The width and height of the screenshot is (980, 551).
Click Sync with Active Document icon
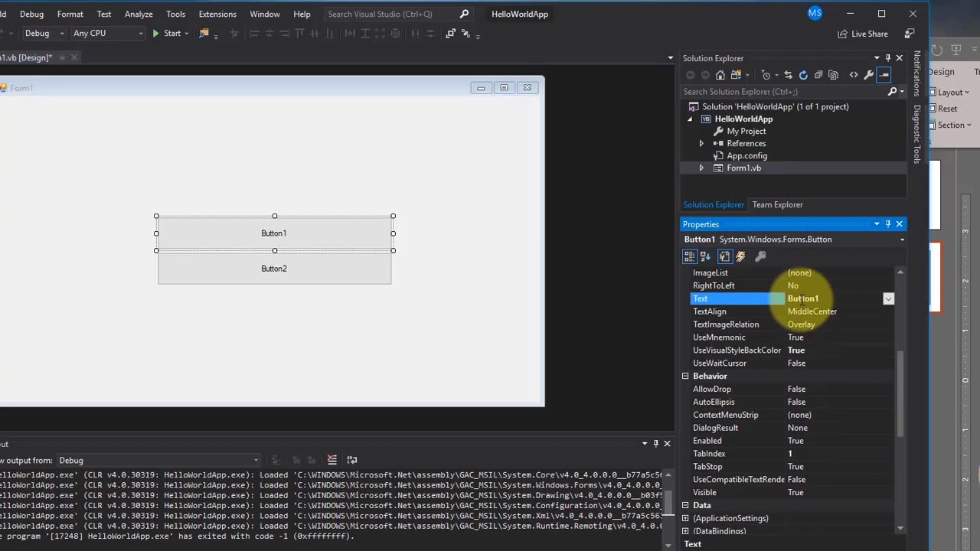[788, 75]
